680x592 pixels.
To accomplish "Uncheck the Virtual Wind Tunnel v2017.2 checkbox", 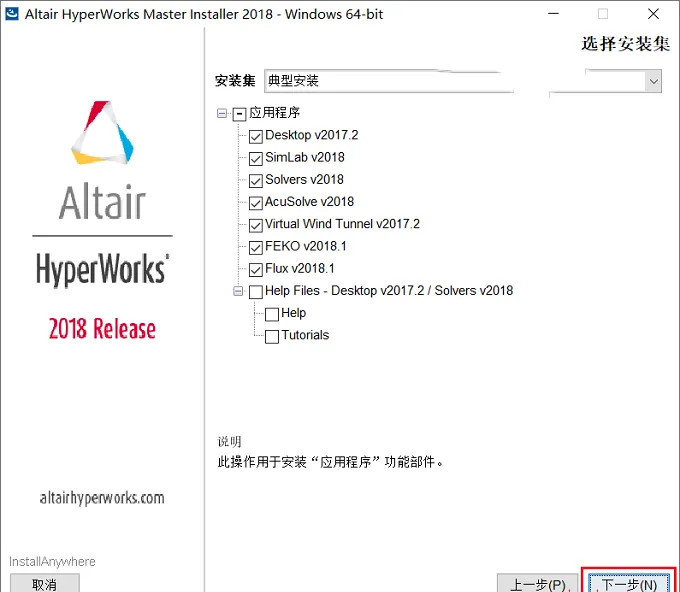I will (x=255, y=225).
